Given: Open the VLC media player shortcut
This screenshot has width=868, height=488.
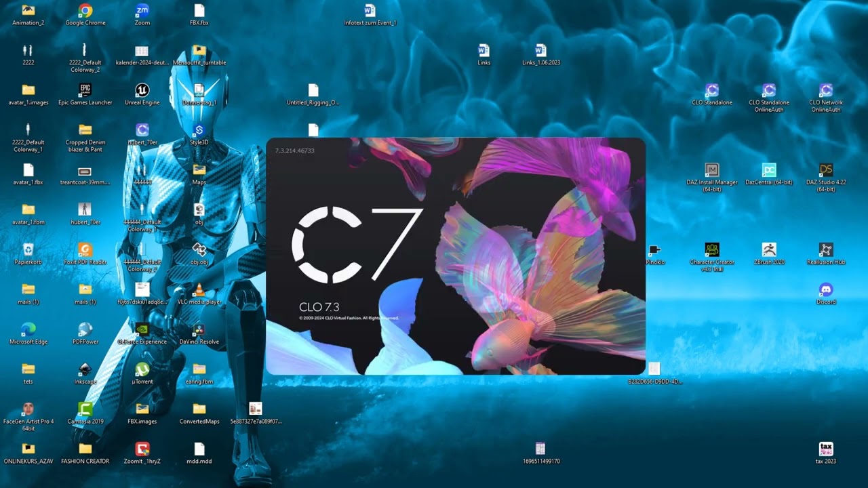Looking at the screenshot, I should pyautogui.click(x=199, y=289).
